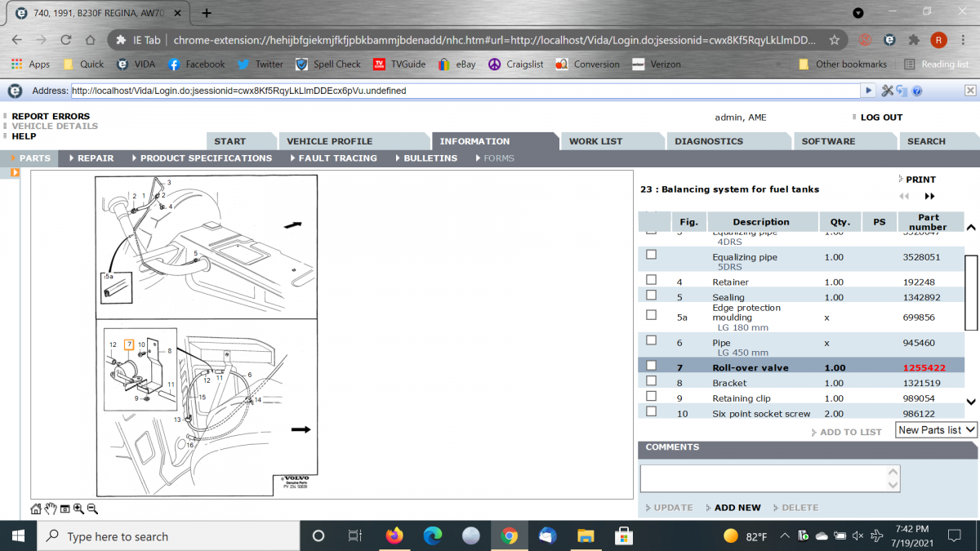Open IE Tab tools wrench icon
The image size is (980, 551).
[x=888, y=91]
